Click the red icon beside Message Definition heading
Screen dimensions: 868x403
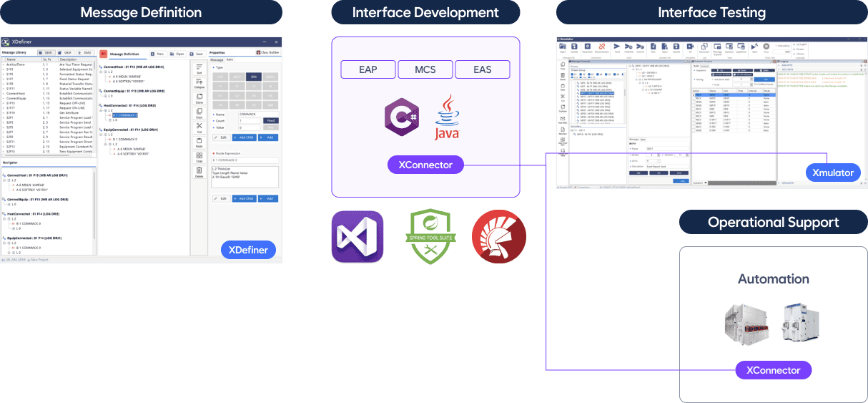(103, 54)
